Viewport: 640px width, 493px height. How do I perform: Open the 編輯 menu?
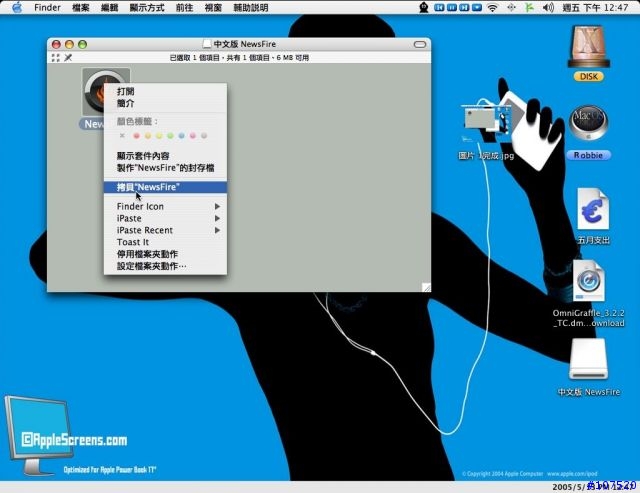pos(109,7)
